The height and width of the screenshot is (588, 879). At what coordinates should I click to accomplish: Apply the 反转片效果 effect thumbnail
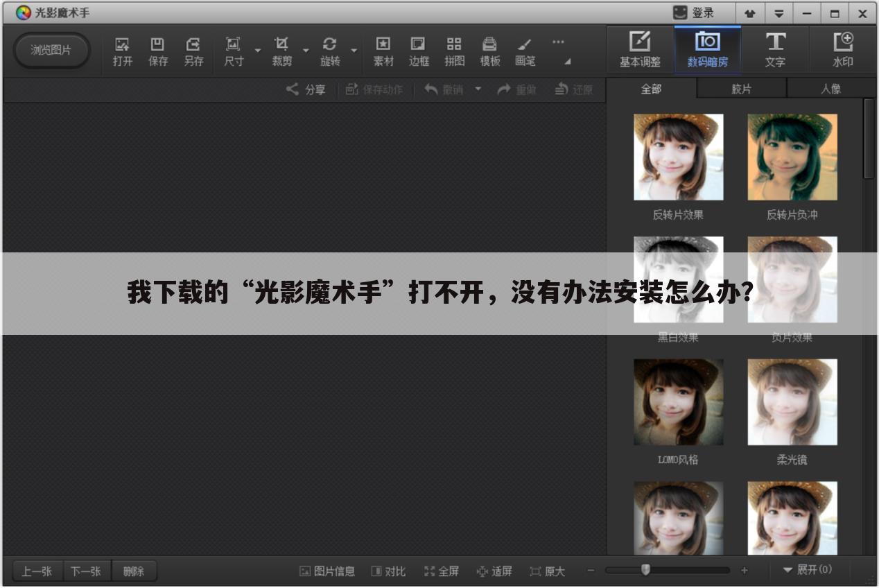coord(678,157)
